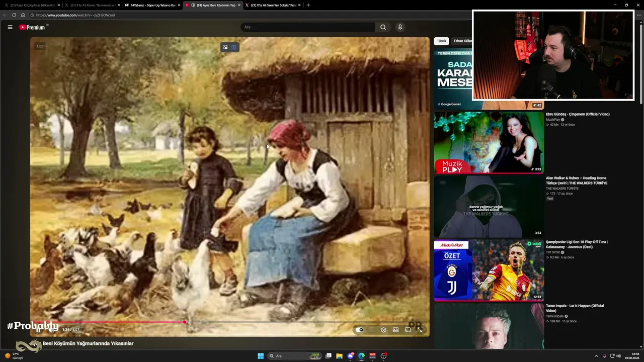
Task: Select the Erhan Güle filter chip
Action: tap(462, 41)
